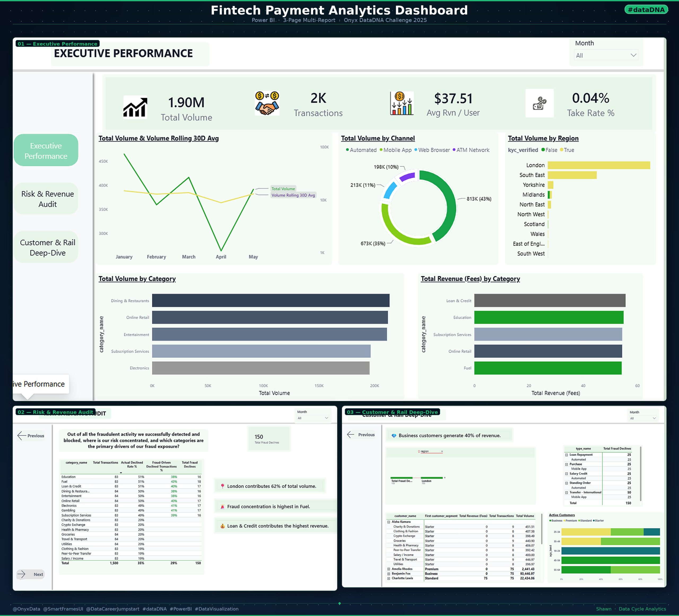Click the Total Volume by Region title
The image size is (679, 616).
[x=543, y=138]
